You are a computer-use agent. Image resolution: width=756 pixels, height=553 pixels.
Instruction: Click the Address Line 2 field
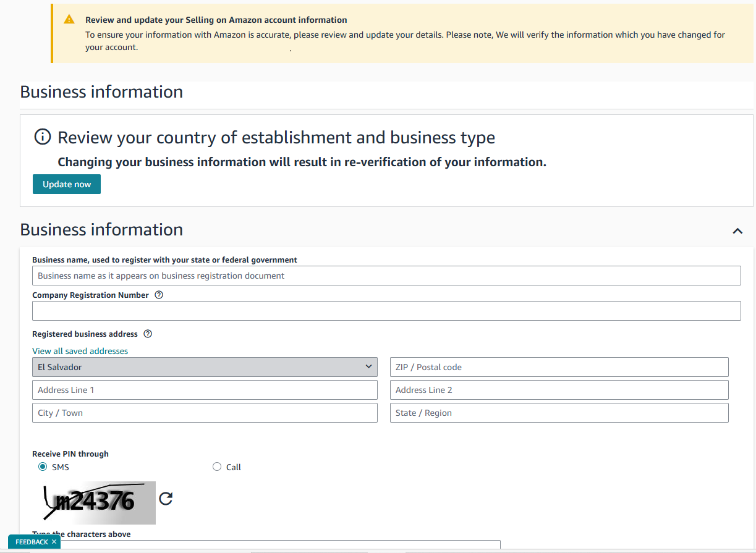pyautogui.click(x=559, y=390)
